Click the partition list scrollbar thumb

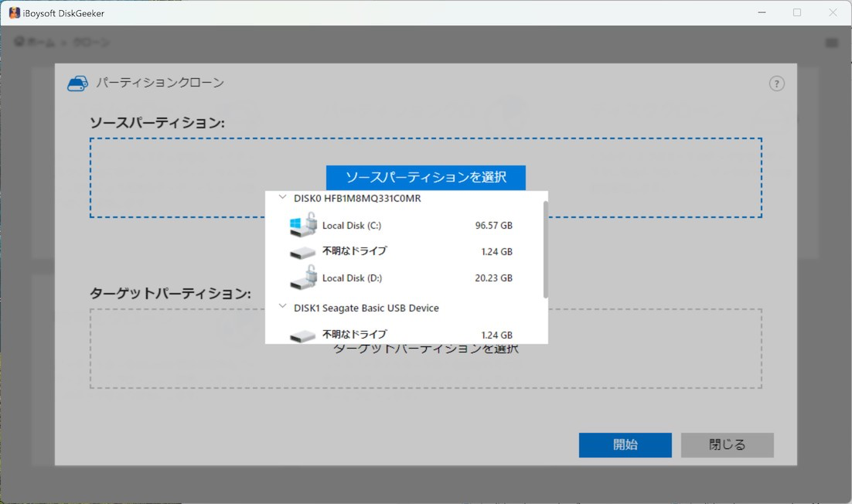(x=545, y=249)
